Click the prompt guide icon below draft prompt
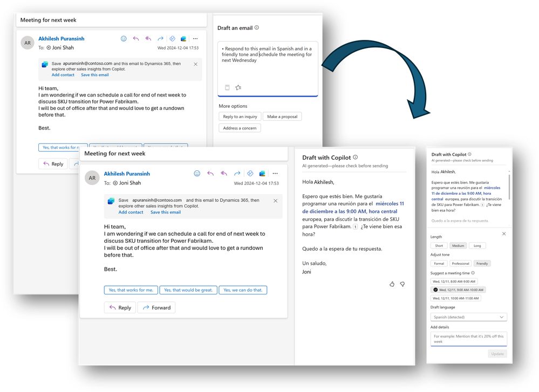The image size is (539, 392). tap(227, 87)
